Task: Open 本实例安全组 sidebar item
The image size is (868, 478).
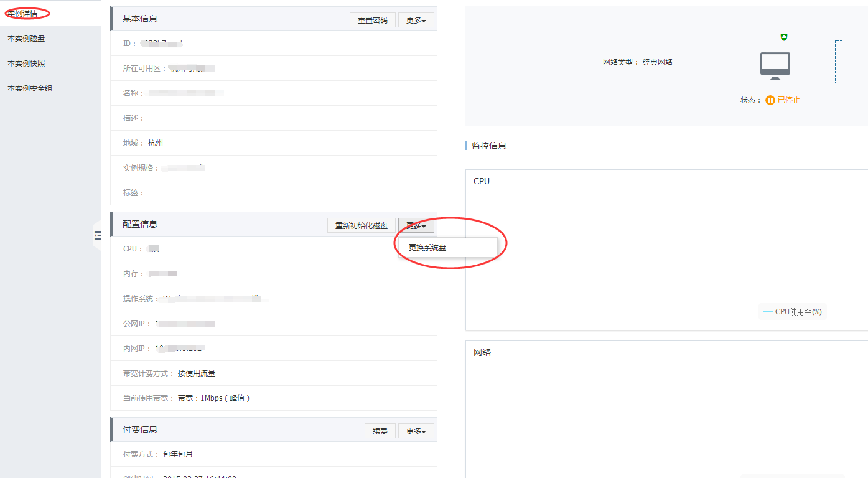Action: 30,88
